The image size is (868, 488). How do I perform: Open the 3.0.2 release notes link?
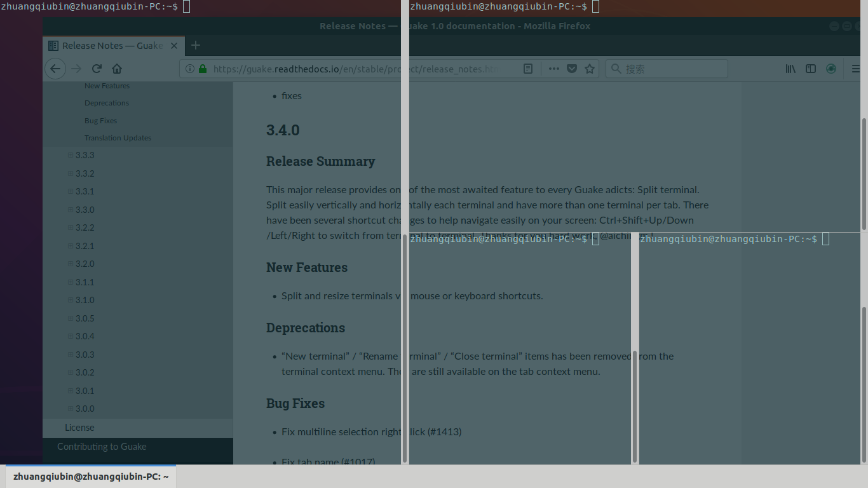[85, 372]
